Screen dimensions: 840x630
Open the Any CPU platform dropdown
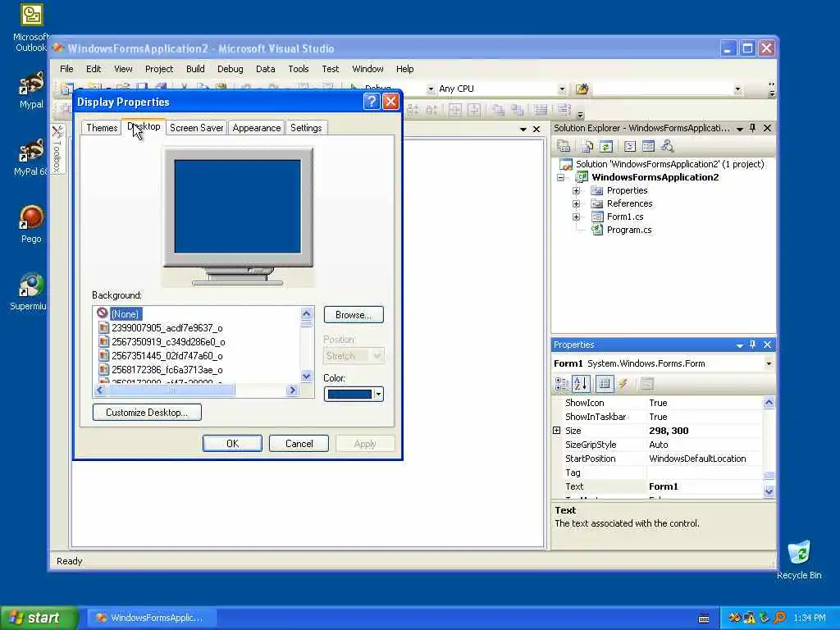point(561,89)
